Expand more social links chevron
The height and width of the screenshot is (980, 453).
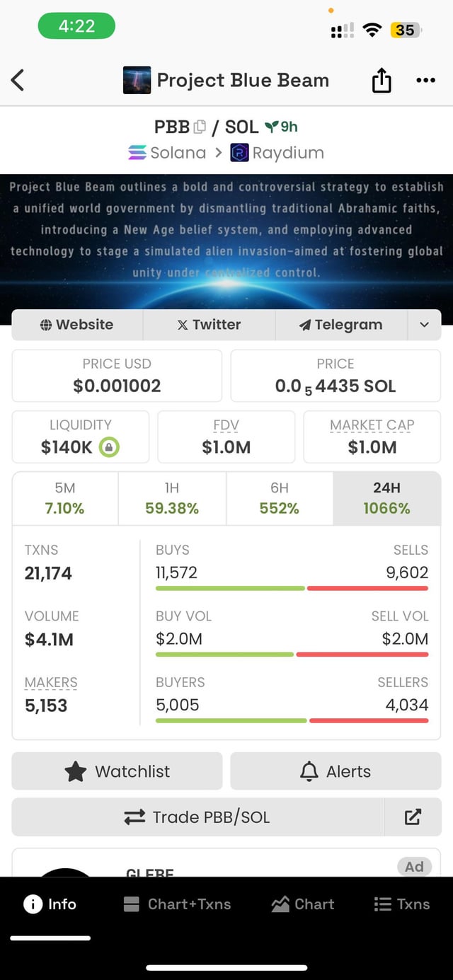pos(424,325)
